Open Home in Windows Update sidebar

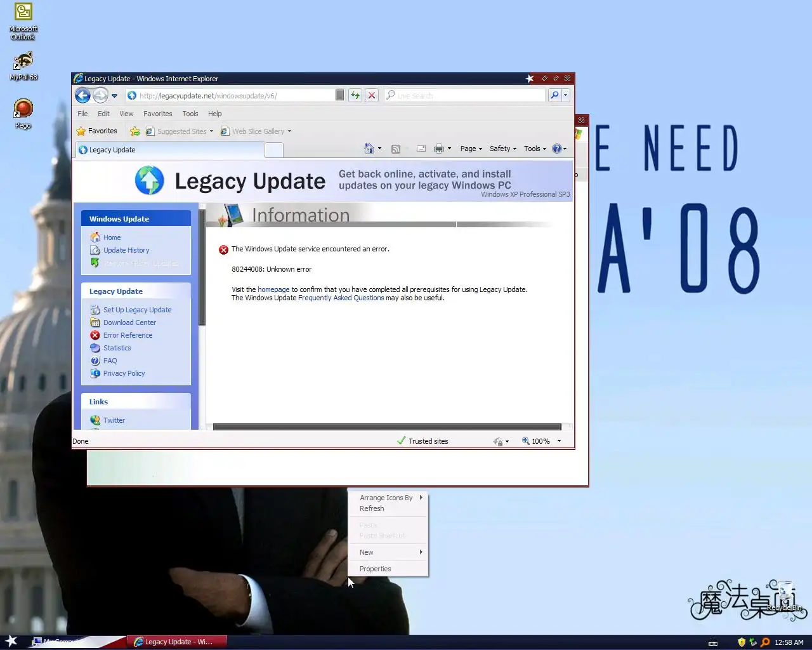pos(112,237)
